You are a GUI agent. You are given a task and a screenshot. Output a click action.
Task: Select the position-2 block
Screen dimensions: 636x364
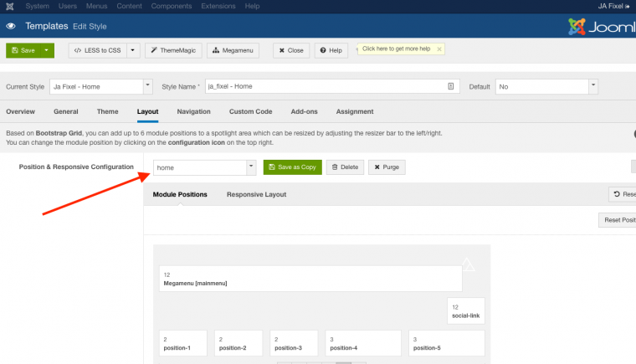click(238, 343)
